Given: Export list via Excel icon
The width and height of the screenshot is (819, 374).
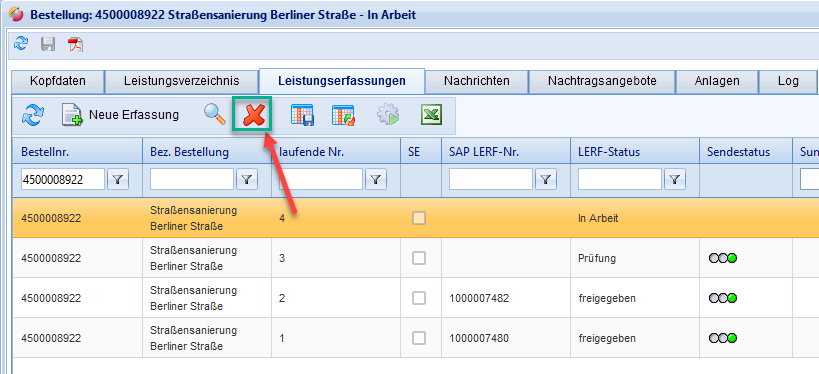Looking at the screenshot, I should pos(431,115).
